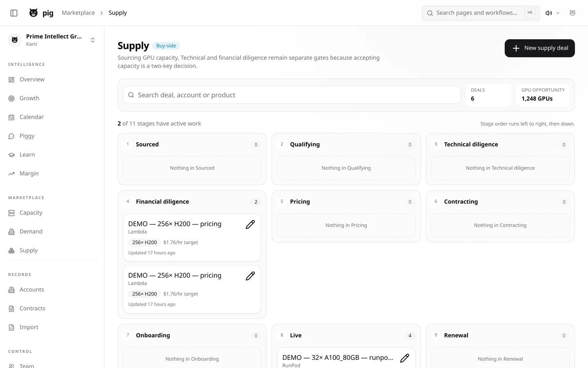
Task: Open Accounts records
Action: (52, 289)
